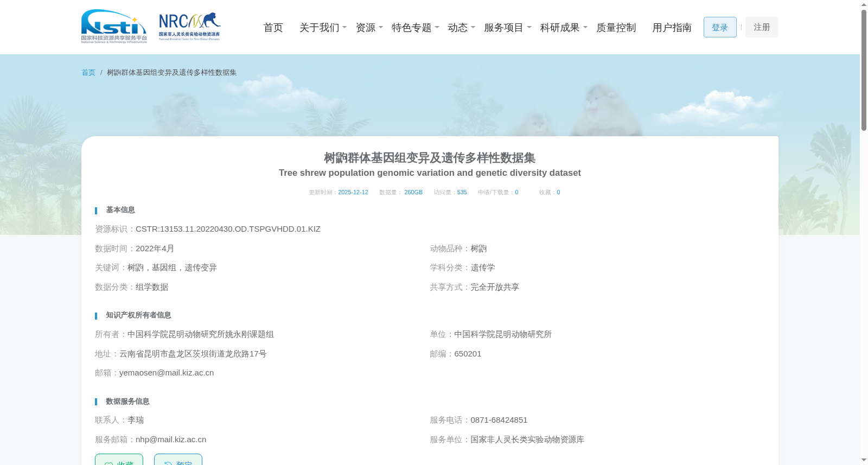Click the 收藏 favorite button

pos(119,460)
